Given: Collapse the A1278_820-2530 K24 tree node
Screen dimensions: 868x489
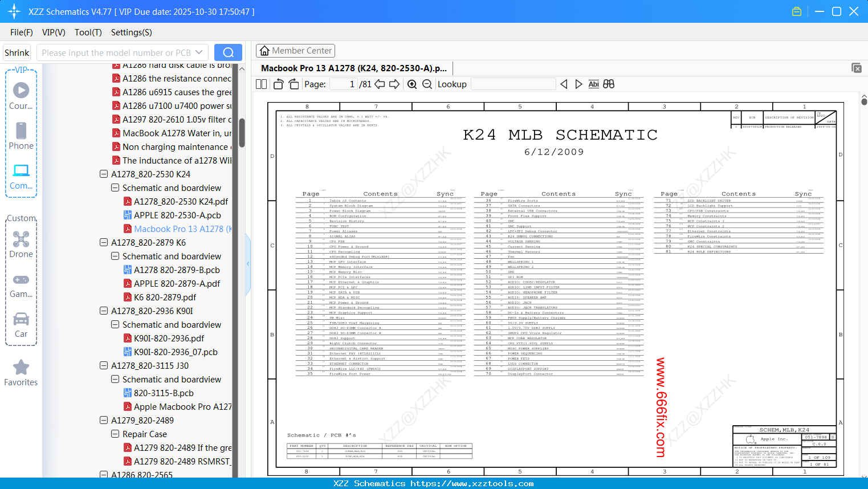Looking at the screenshot, I should click(x=104, y=174).
